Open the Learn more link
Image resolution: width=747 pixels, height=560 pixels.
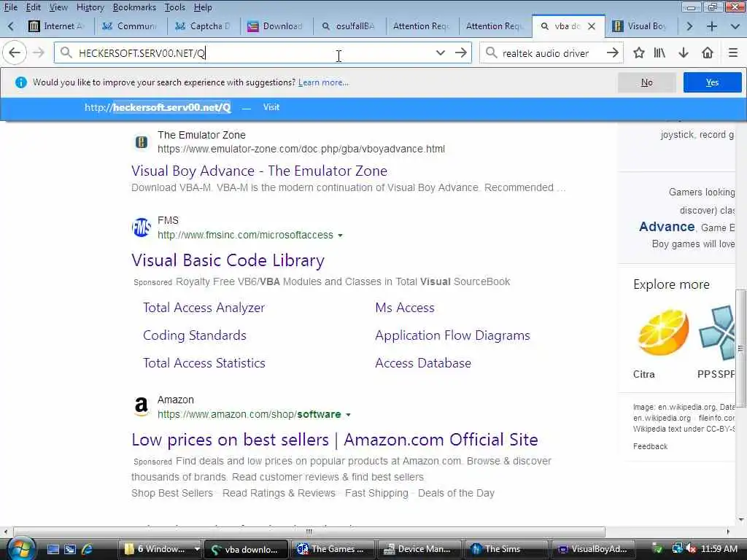[323, 82]
